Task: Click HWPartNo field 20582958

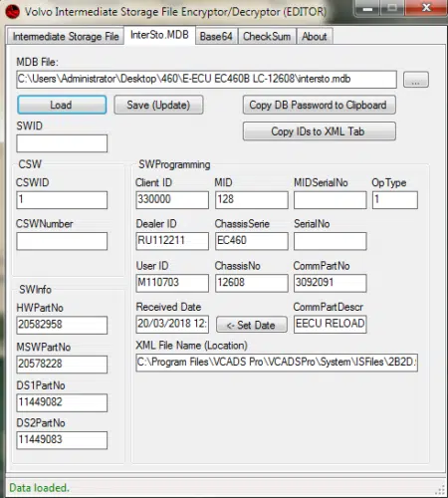Action: point(62,325)
